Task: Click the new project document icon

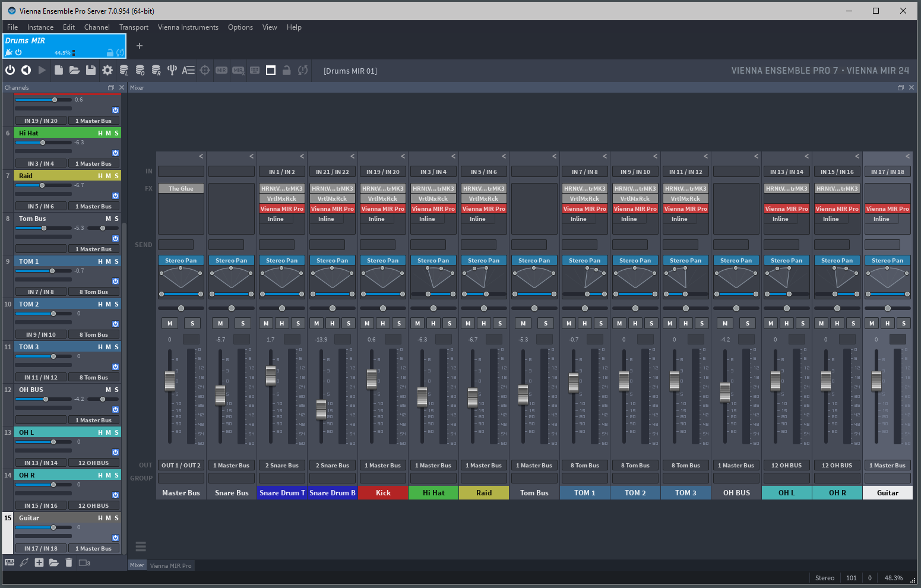Action: [58, 70]
